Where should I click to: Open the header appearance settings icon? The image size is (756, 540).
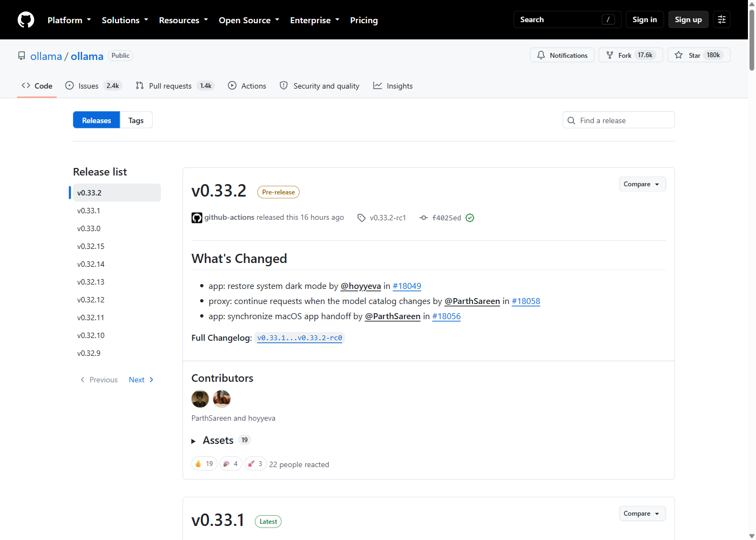coord(721,19)
